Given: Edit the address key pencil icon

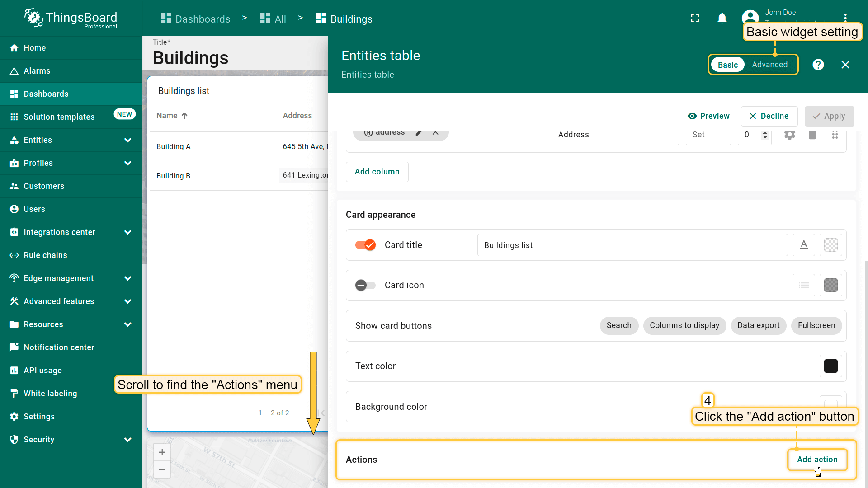Looking at the screenshot, I should pos(419,132).
